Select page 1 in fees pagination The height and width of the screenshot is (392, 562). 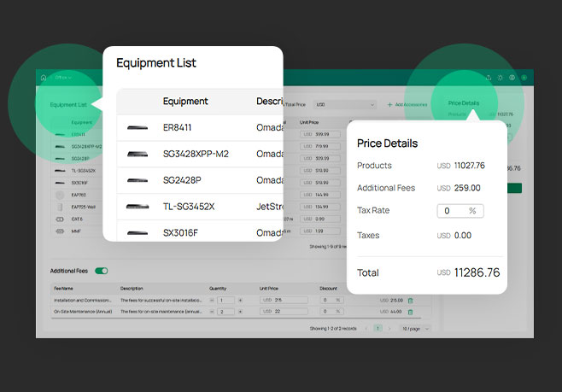(378, 329)
